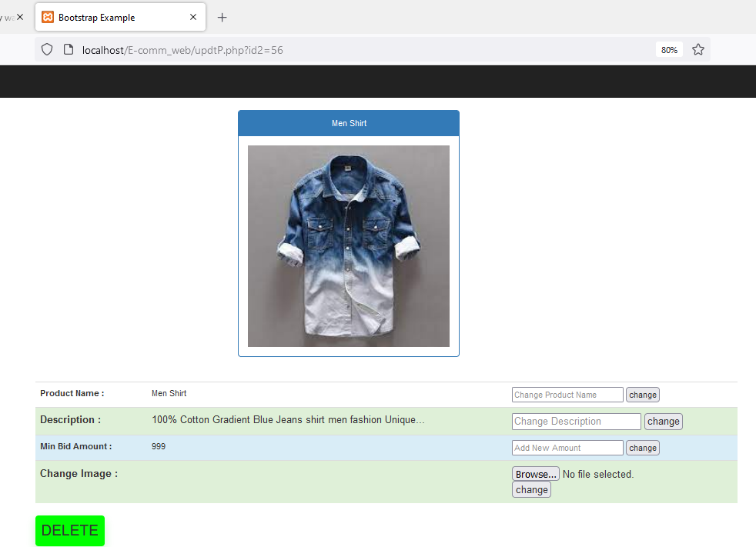Click change button for Description
This screenshot has height=547, width=756.
664,422
